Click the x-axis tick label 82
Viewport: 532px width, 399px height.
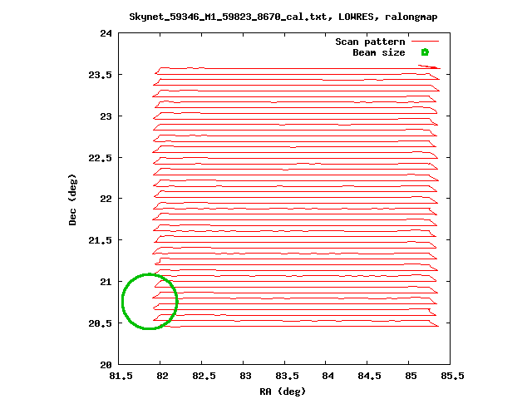point(163,376)
